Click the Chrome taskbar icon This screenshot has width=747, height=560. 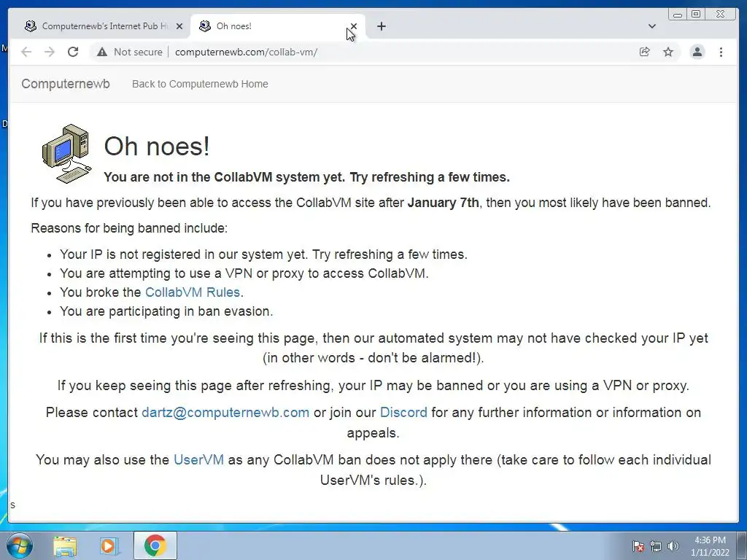(x=155, y=545)
